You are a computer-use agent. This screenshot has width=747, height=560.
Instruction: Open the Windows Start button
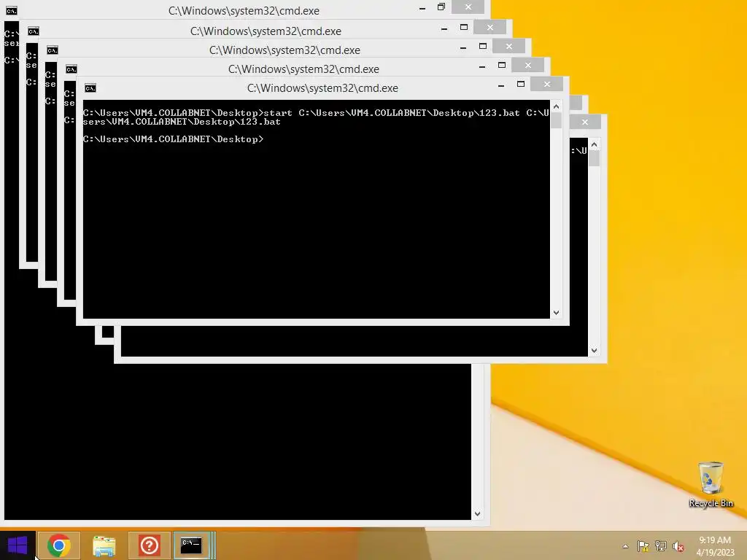tap(18, 545)
